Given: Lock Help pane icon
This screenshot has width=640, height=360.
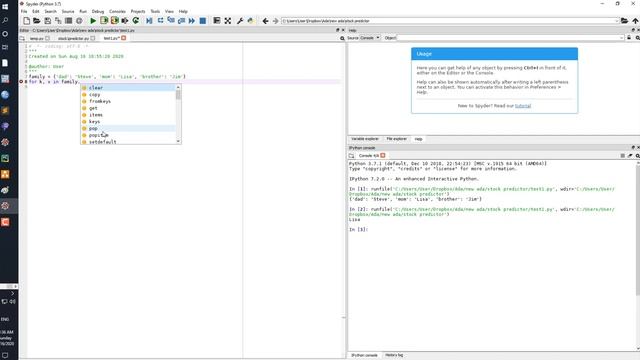Looking at the screenshot, I should pos(629,38).
